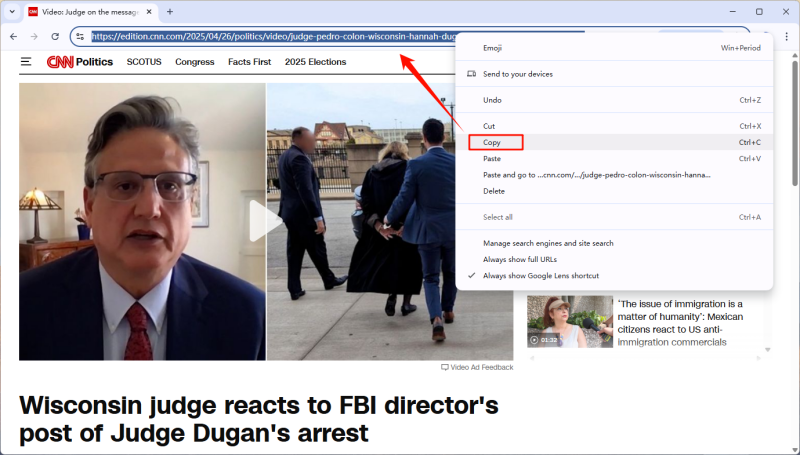This screenshot has height=455, width=800.
Task: Select the 'Video: Judge on the message' tab
Action: point(91,12)
